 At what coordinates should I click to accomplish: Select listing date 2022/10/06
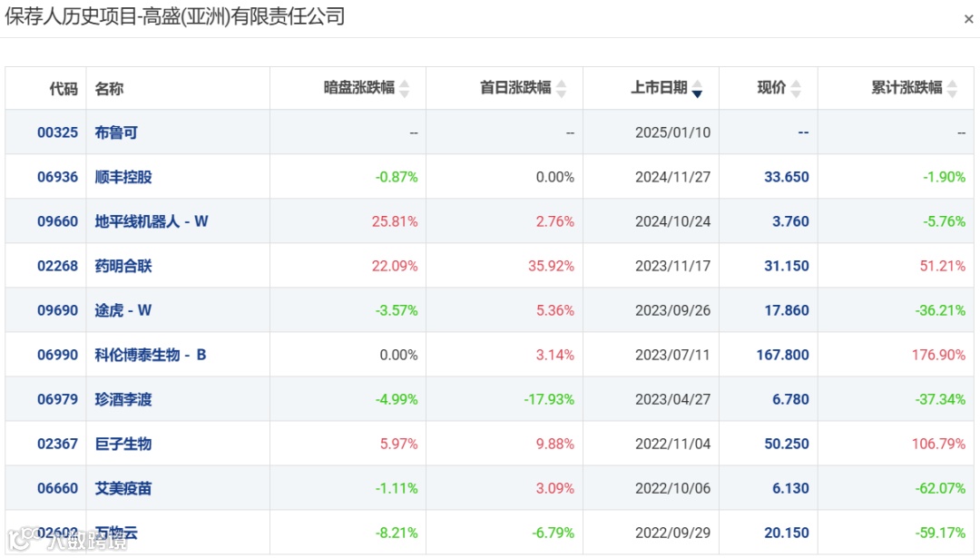672,488
